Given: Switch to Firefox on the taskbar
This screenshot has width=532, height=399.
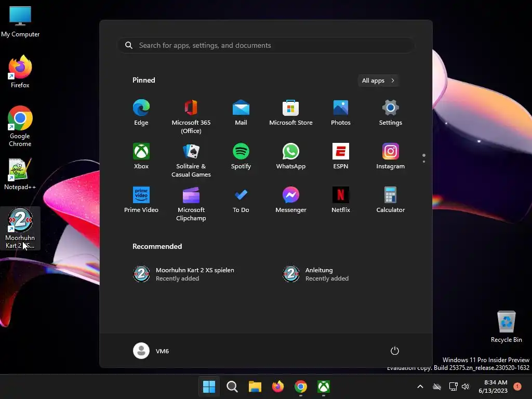Looking at the screenshot, I should pos(278,387).
